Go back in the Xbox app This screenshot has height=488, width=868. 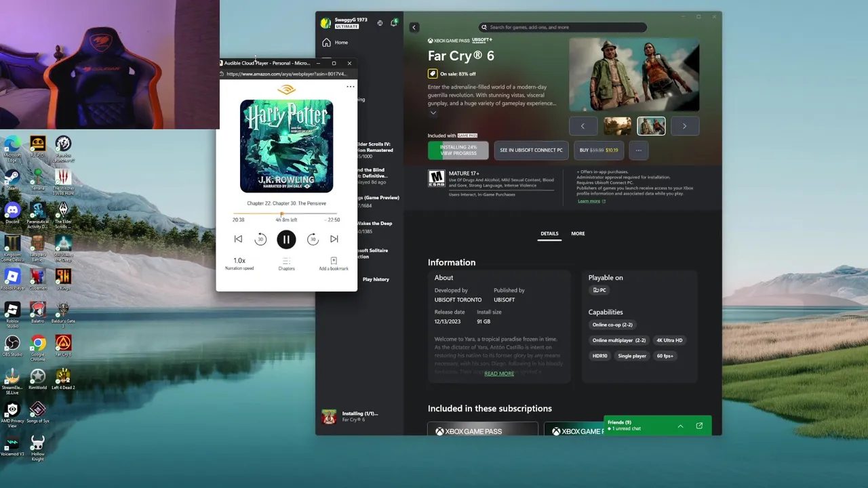click(414, 27)
